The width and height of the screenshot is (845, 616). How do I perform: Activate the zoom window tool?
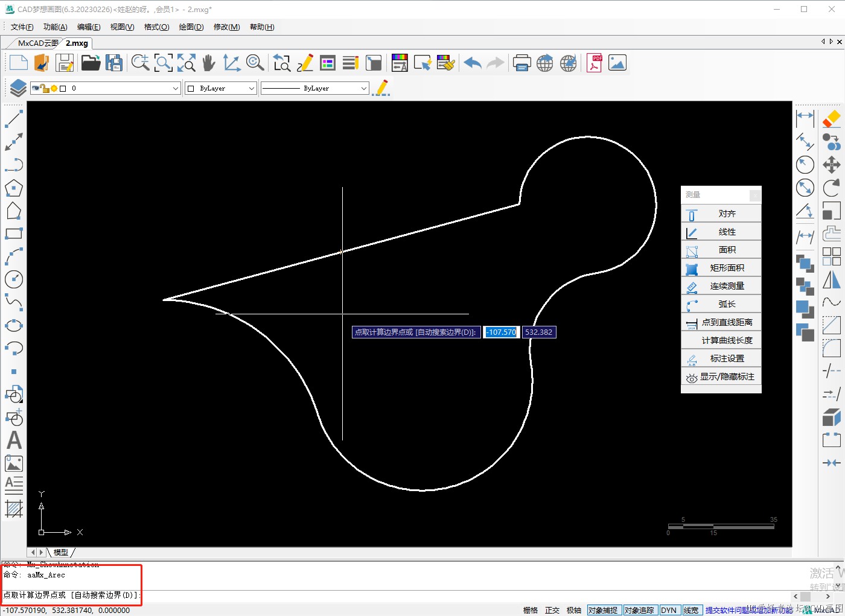164,63
